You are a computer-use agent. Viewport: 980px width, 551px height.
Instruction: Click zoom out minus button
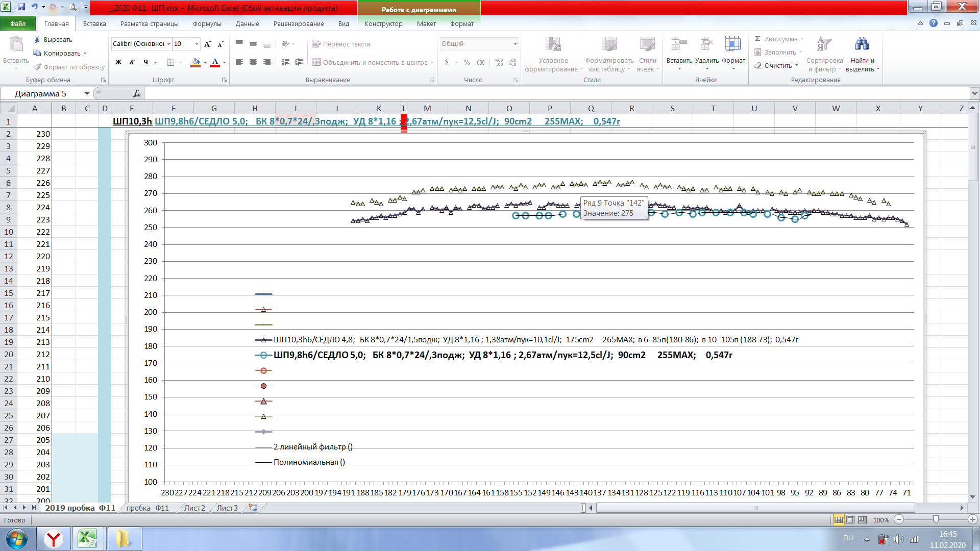point(899,520)
